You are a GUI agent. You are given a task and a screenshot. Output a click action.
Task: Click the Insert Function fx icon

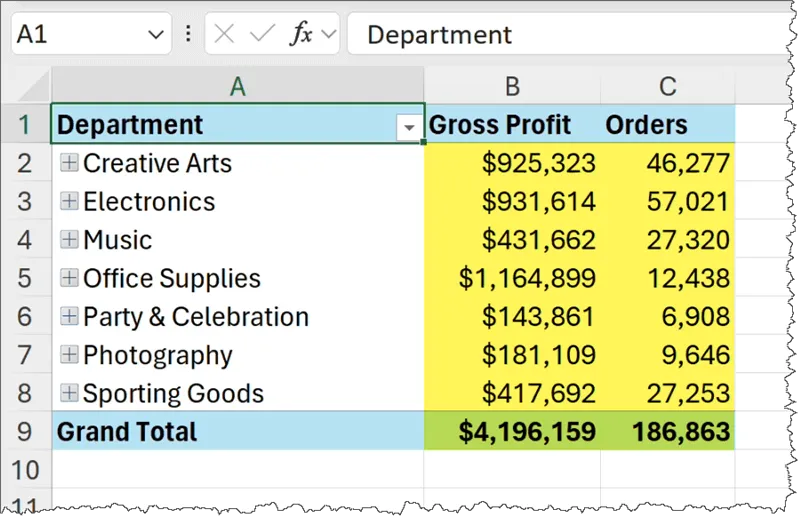[x=301, y=35]
